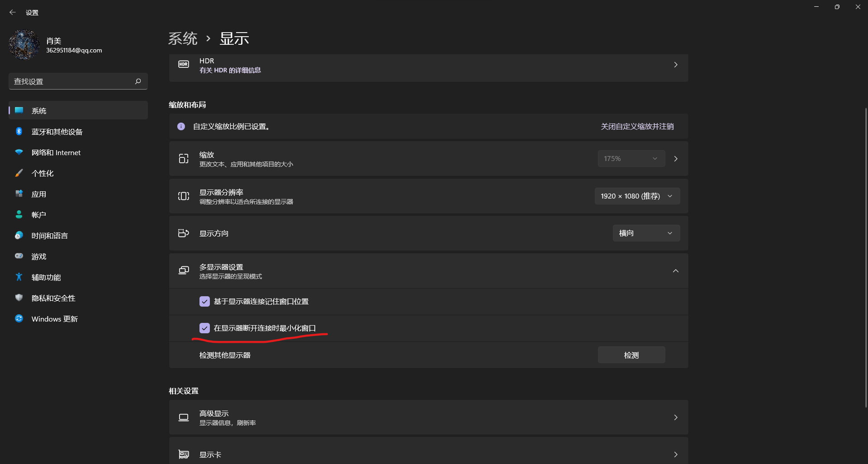
Task: Open HDR details with right chevron
Action: (x=676, y=65)
